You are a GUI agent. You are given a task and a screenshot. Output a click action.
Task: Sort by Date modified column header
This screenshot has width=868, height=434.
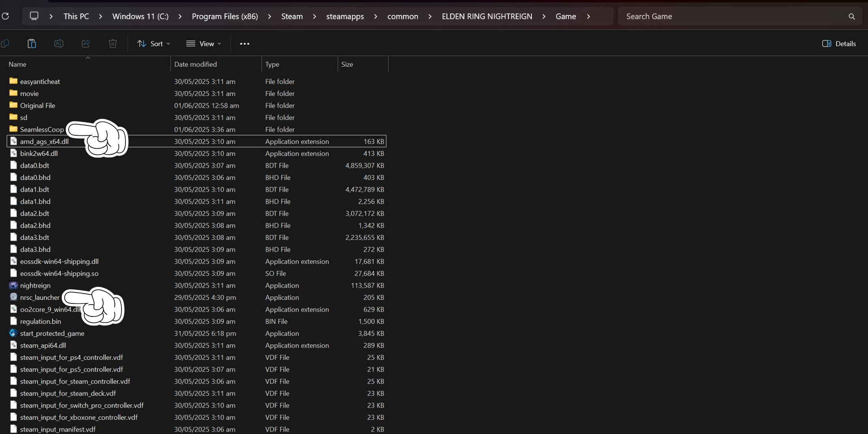196,64
